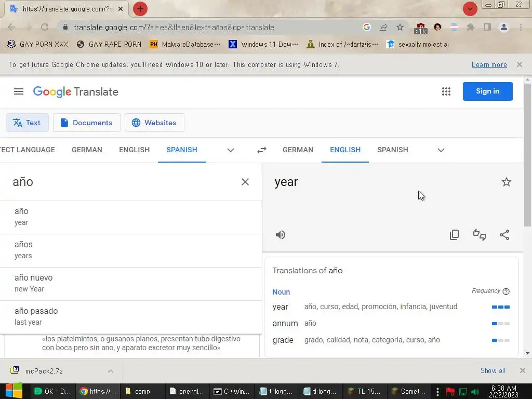This screenshot has height=399, width=532.
Task: Open the mcPack2.7z downloaded file
Action: click(44, 371)
